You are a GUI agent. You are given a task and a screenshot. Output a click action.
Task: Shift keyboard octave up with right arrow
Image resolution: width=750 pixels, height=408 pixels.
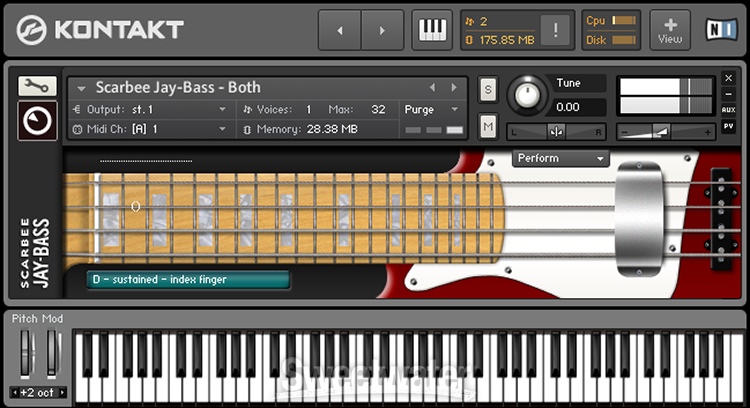(62, 393)
